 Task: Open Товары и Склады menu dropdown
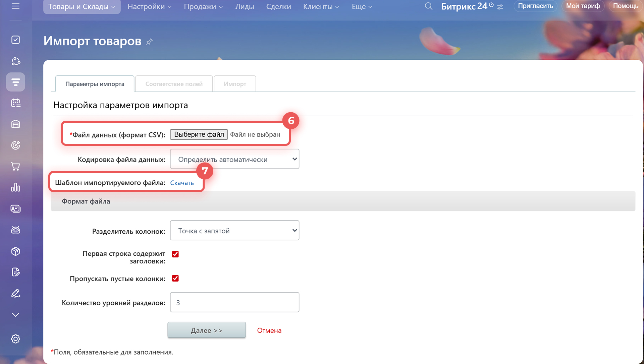click(82, 7)
